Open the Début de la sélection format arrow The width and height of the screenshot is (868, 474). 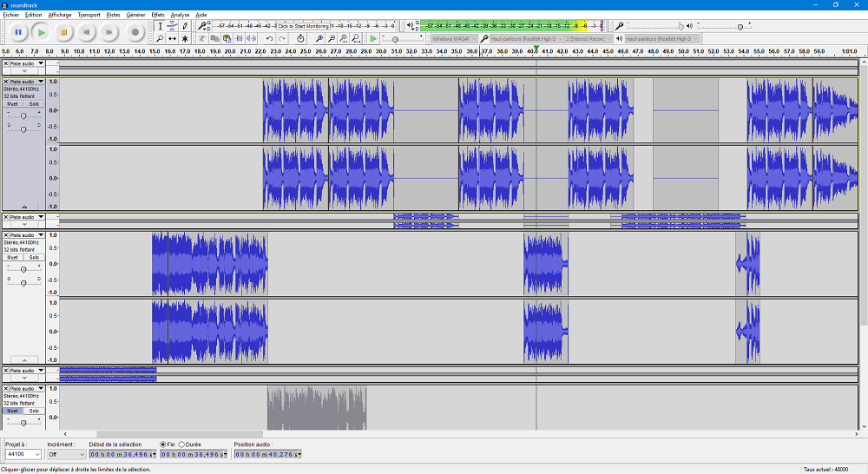(154, 455)
